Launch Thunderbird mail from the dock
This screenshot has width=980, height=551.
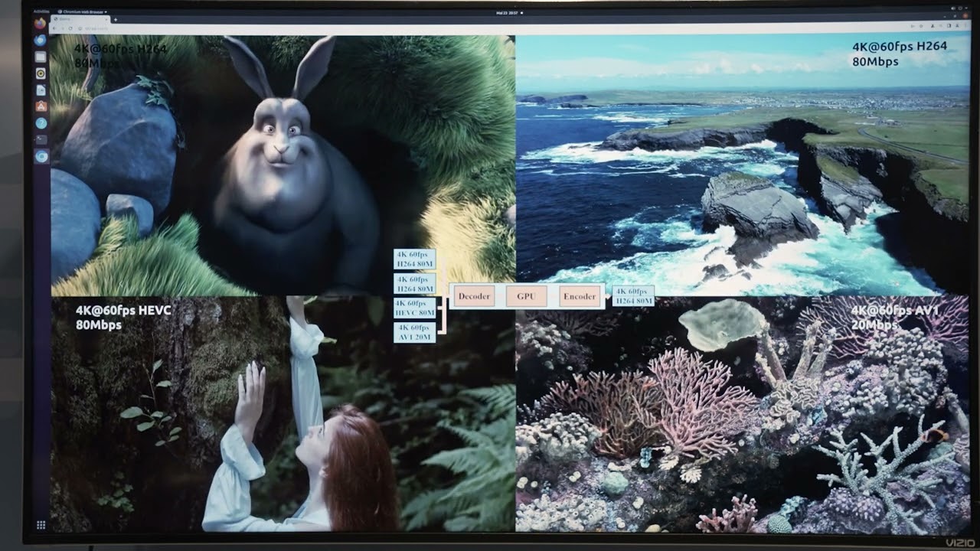(41, 40)
